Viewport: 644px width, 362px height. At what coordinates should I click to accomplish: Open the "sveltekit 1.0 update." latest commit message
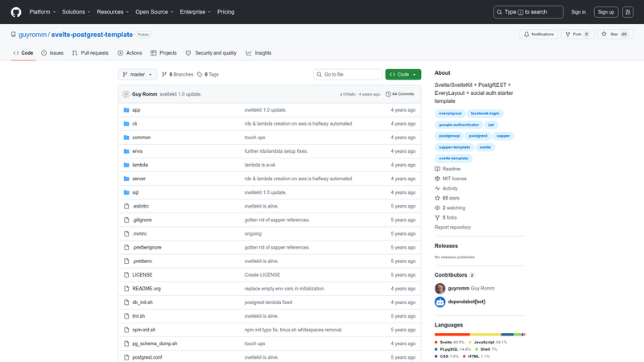(180, 94)
